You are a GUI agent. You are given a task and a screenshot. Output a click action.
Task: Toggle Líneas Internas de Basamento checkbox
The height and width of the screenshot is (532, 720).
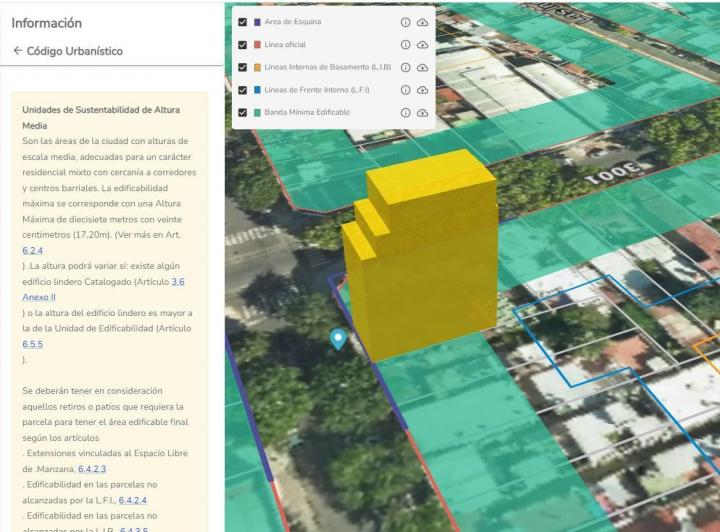pyautogui.click(x=243, y=67)
